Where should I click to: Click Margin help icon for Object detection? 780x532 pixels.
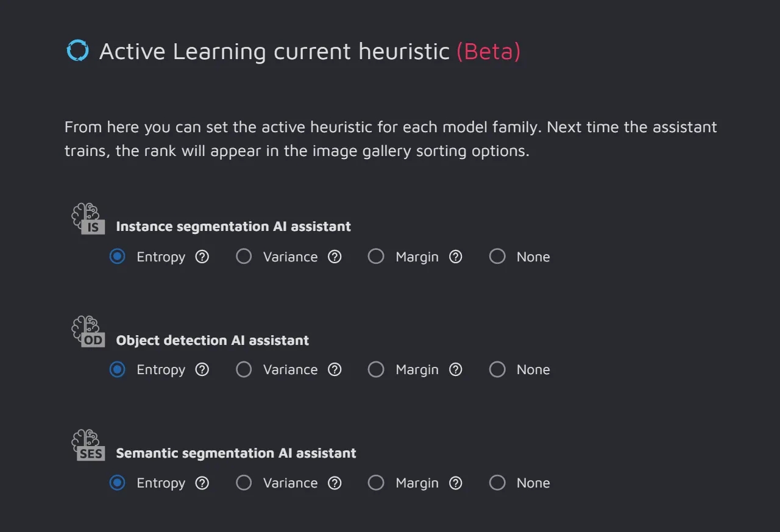[455, 369]
